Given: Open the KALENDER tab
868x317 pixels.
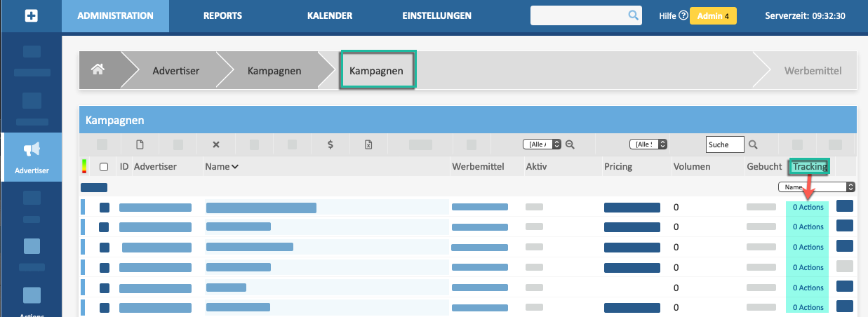Looking at the screenshot, I should [330, 15].
